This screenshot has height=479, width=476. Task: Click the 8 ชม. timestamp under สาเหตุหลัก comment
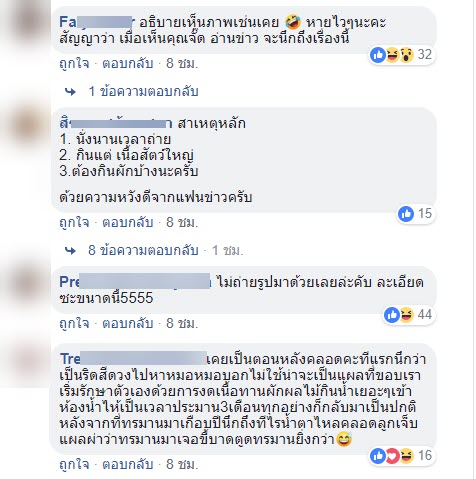click(182, 222)
